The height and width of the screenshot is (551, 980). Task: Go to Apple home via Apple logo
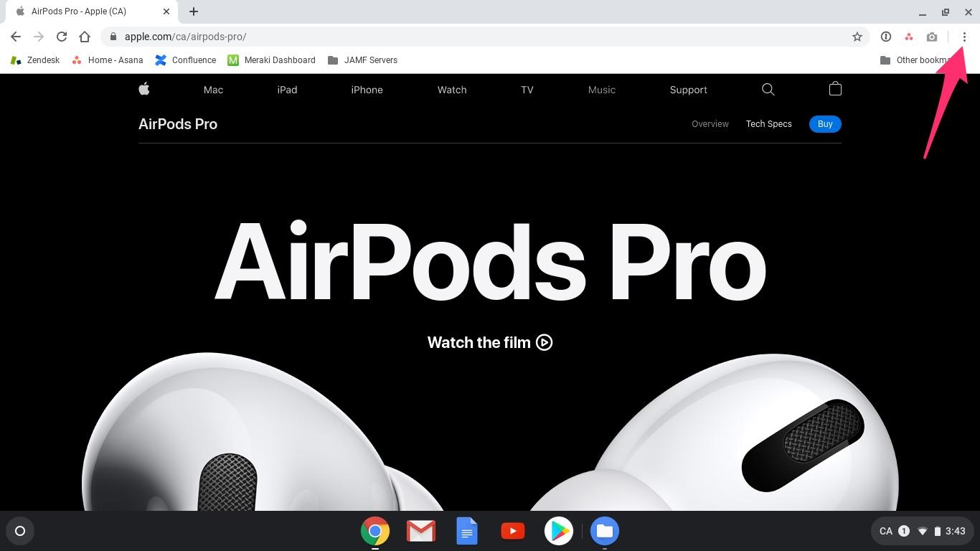click(144, 89)
